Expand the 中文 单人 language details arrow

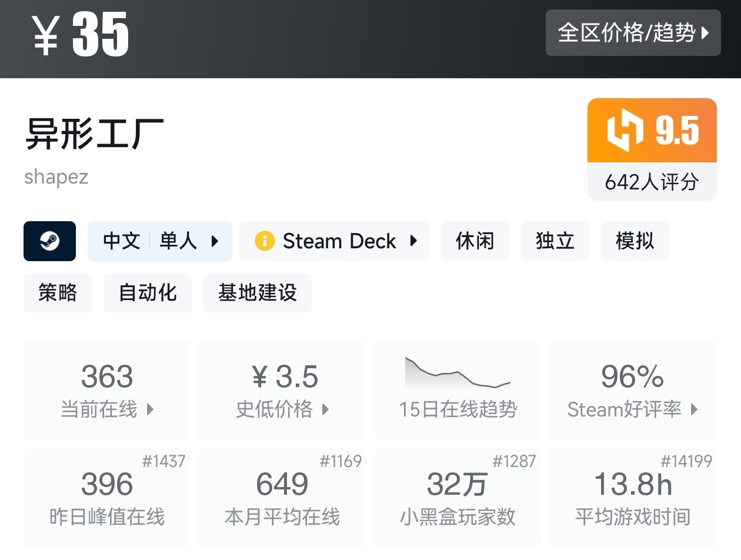(x=215, y=241)
